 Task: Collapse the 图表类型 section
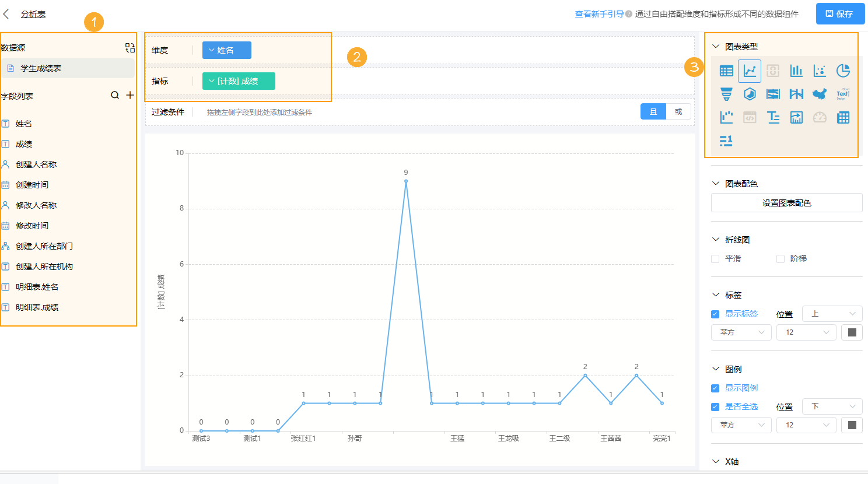716,47
